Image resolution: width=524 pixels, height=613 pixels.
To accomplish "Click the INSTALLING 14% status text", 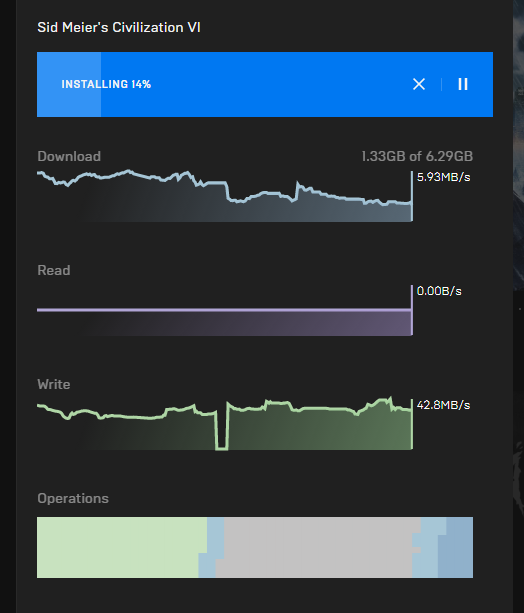I will 106,84.
